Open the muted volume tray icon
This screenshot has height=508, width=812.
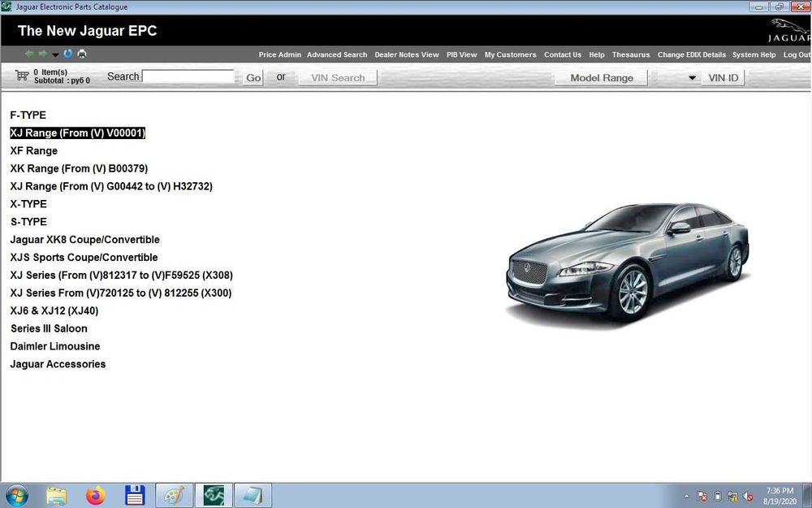coord(749,497)
